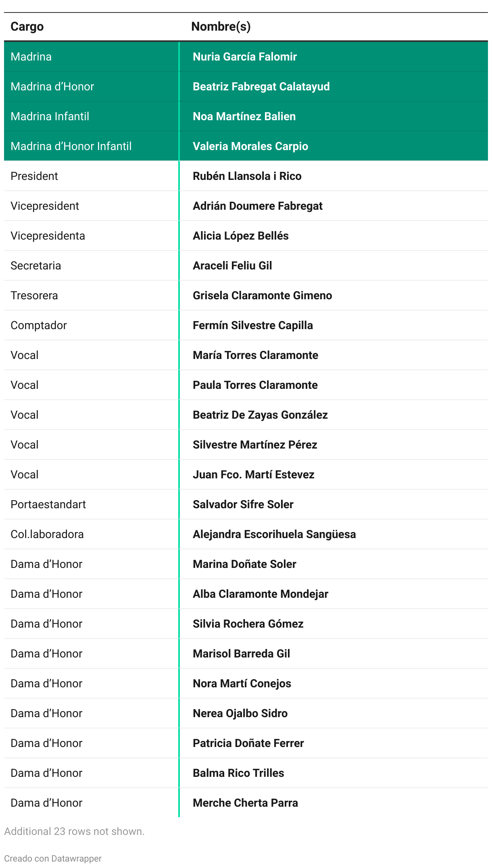
Task: Click the President role cell
Action: pos(34,176)
